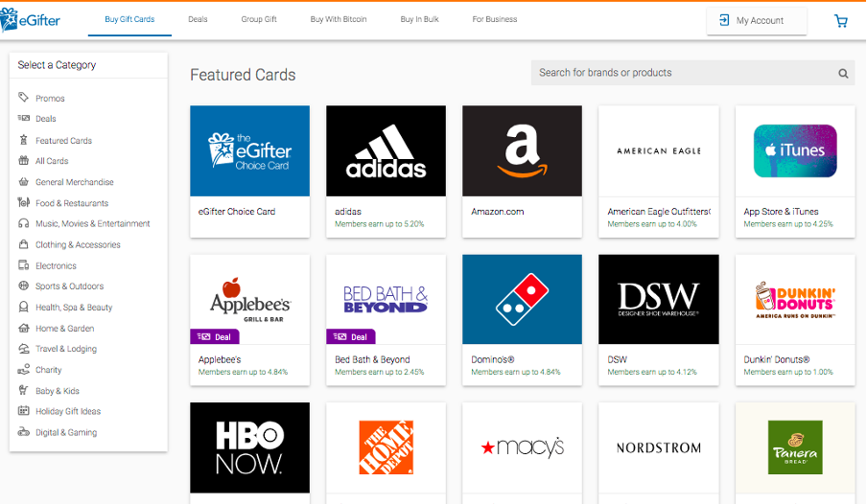This screenshot has width=867, height=504.
Task: Open the shopping cart icon
Action: click(x=841, y=21)
